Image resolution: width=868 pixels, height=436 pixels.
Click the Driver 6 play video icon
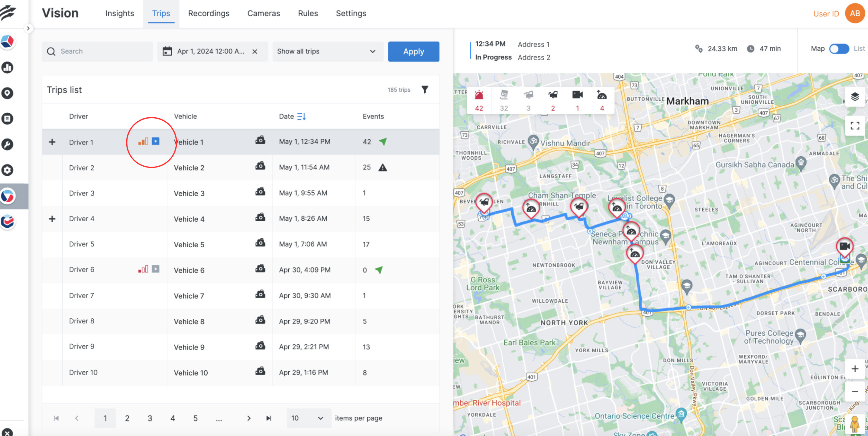coord(155,269)
